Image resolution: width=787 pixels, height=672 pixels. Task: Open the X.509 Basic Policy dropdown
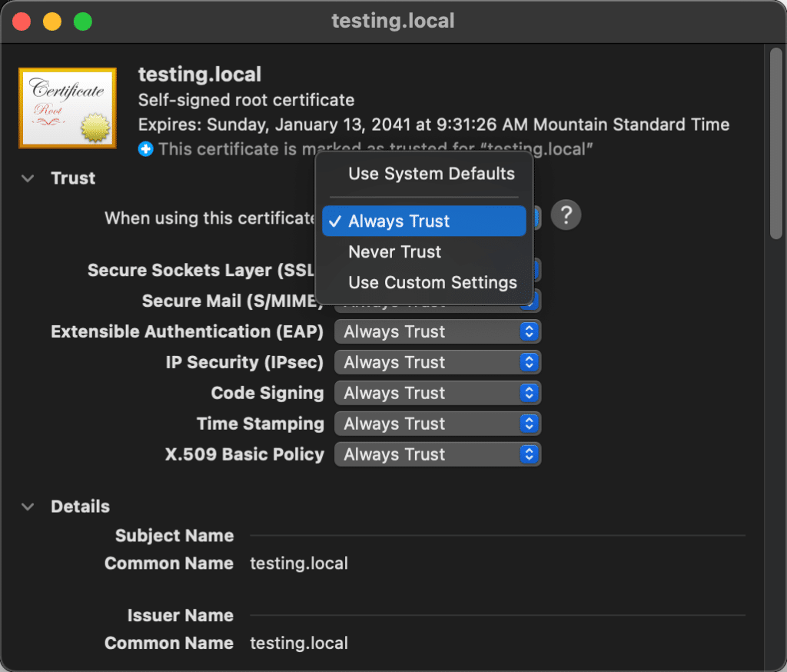[x=437, y=455]
